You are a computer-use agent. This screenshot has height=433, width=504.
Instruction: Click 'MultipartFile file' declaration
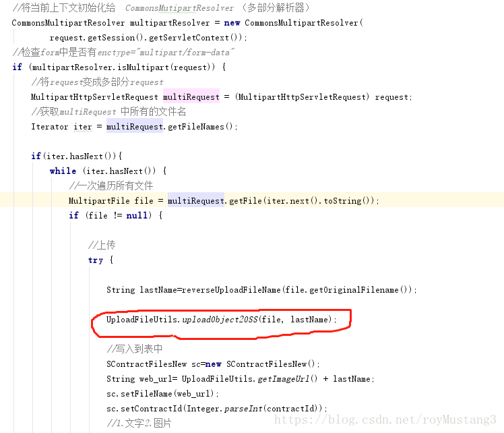(111, 201)
